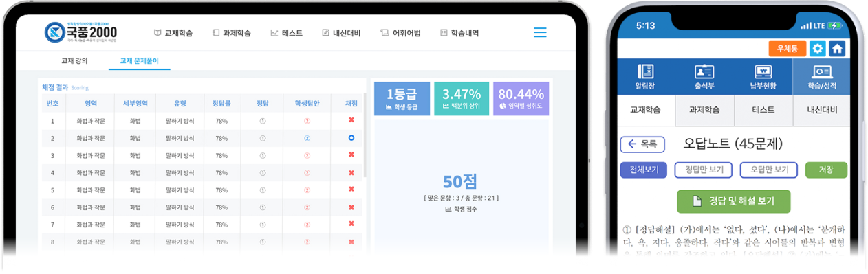Go back with the 목록 button
Viewport: 868px width, 274px height.
tap(642, 144)
